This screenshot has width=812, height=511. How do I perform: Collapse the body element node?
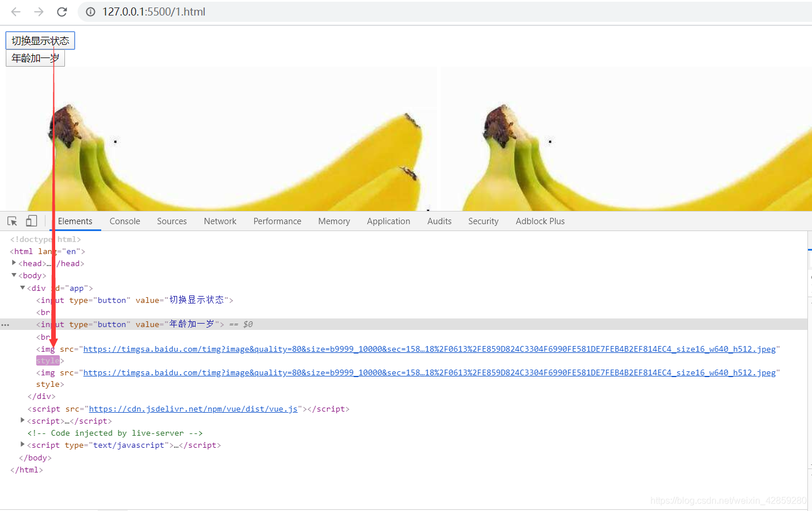[x=14, y=275]
